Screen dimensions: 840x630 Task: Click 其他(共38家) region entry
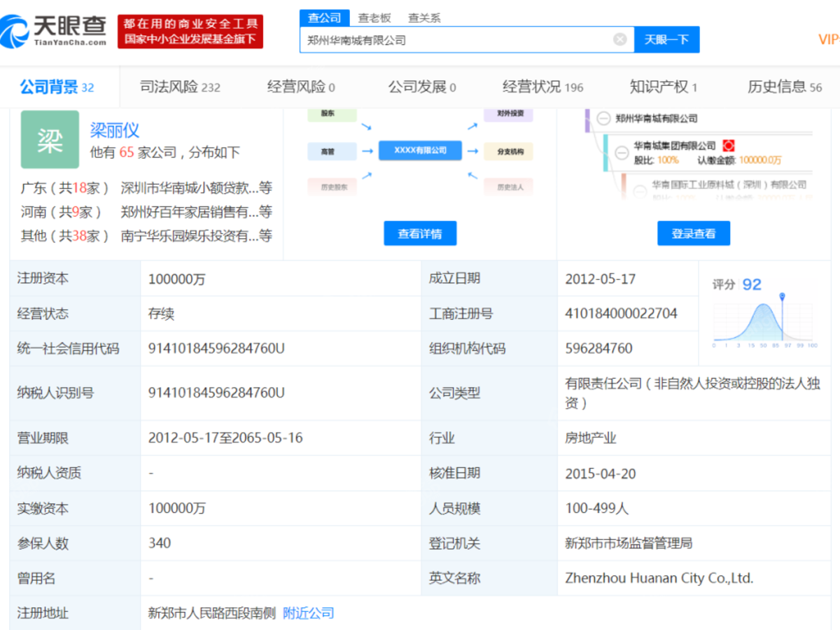coord(66,236)
